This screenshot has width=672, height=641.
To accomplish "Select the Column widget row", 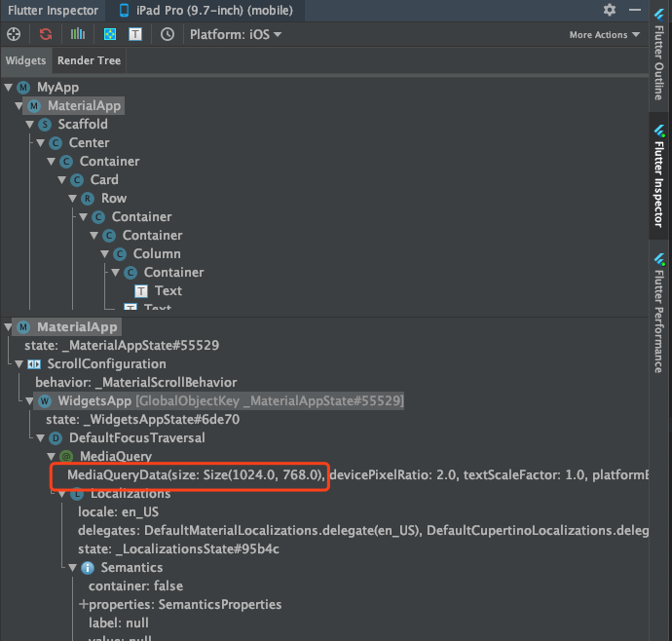I will click(x=157, y=254).
